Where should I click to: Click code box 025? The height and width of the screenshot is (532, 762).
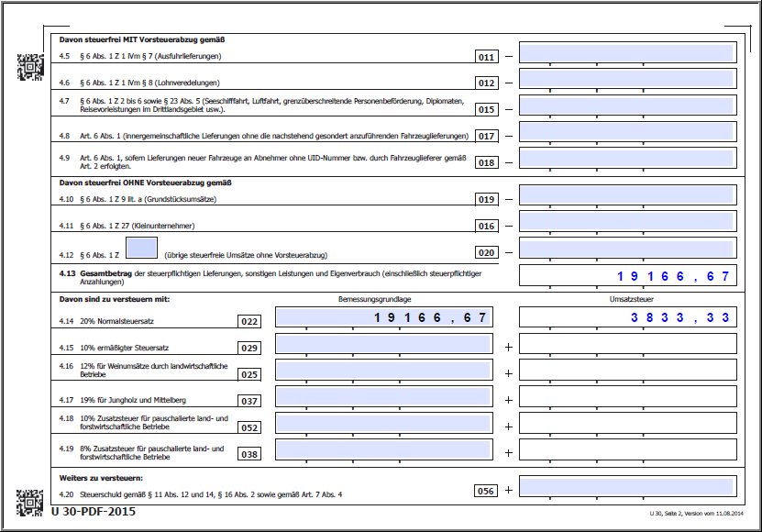click(x=249, y=374)
